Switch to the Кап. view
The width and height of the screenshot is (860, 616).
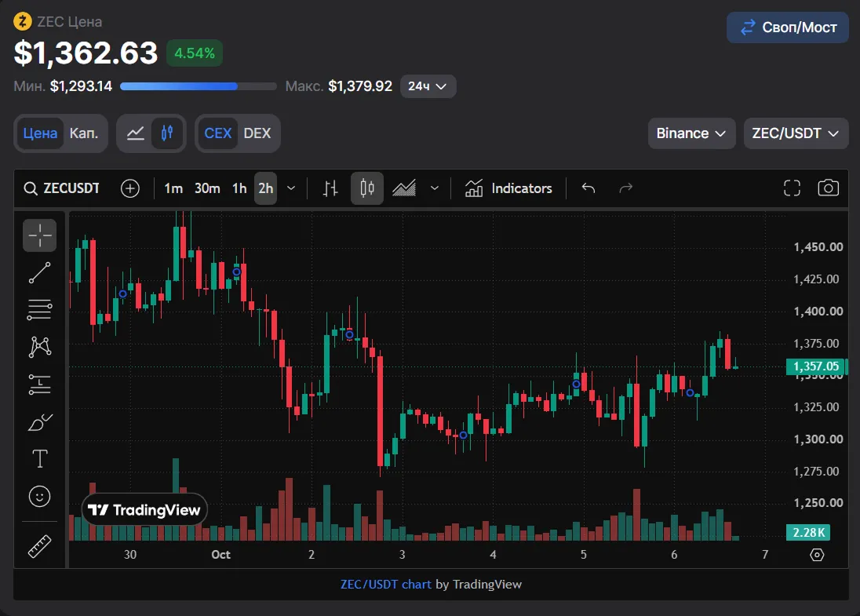click(x=84, y=133)
